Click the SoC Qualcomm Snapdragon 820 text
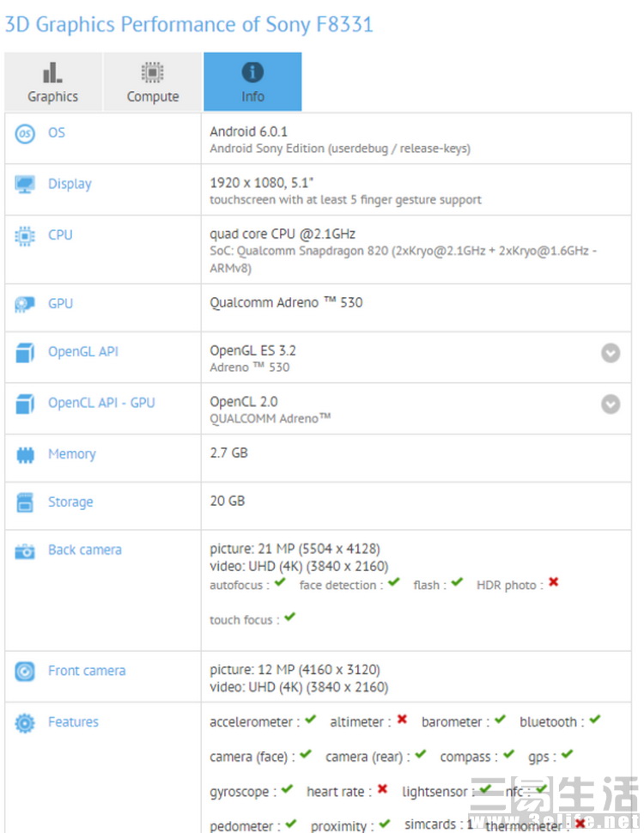644x833 pixels. click(403, 259)
